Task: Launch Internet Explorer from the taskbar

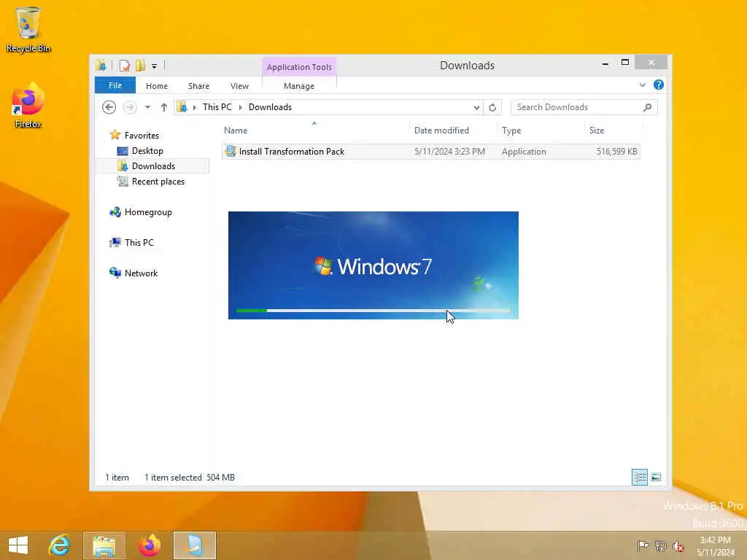Action: 59,545
